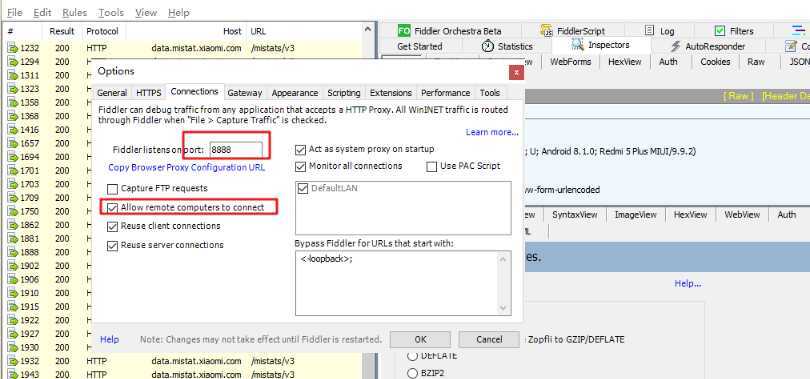Switch to the Extensions options tab
The width and height of the screenshot is (810, 379).
click(x=391, y=93)
